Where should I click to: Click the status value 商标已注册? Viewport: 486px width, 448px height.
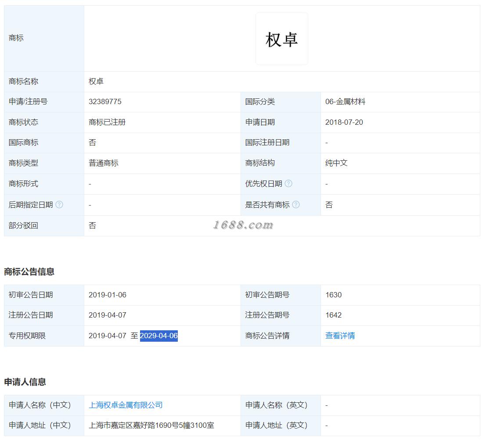(x=107, y=122)
